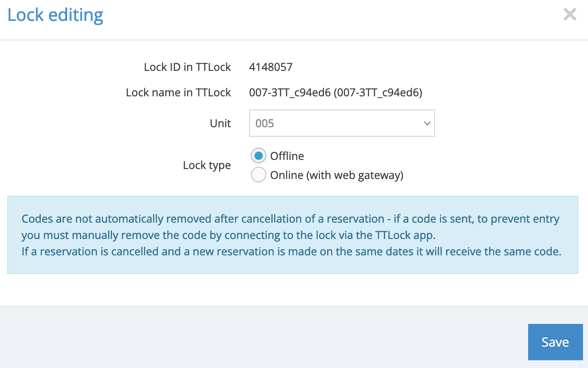Click the "Offline" option label text

pos(287,156)
